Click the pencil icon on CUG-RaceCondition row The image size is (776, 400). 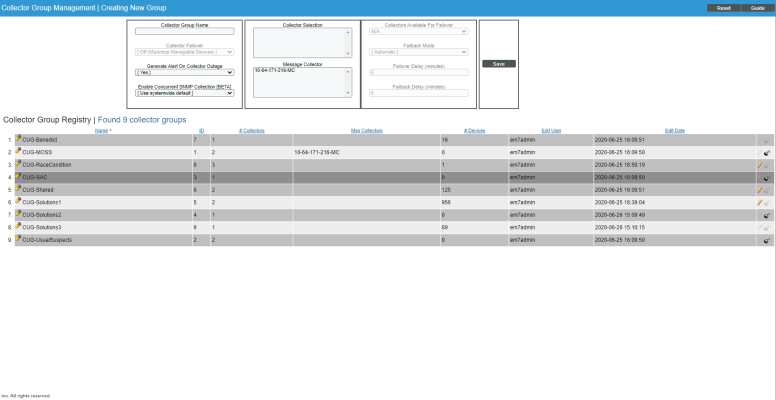click(760, 165)
